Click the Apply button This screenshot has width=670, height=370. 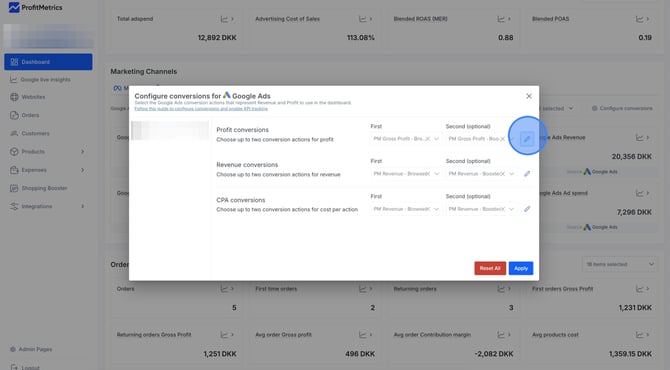point(521,268)
